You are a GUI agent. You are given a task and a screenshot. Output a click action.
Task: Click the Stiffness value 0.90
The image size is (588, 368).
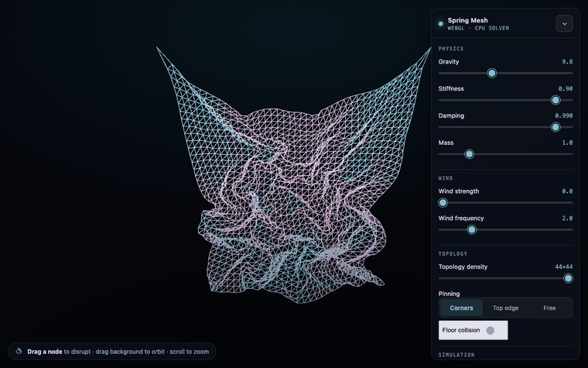click(566, 88)
